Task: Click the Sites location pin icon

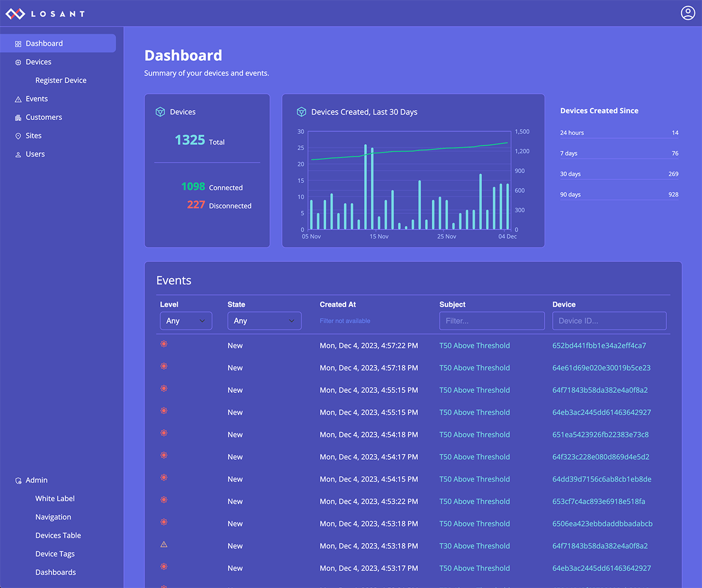Action: (18, 135)
